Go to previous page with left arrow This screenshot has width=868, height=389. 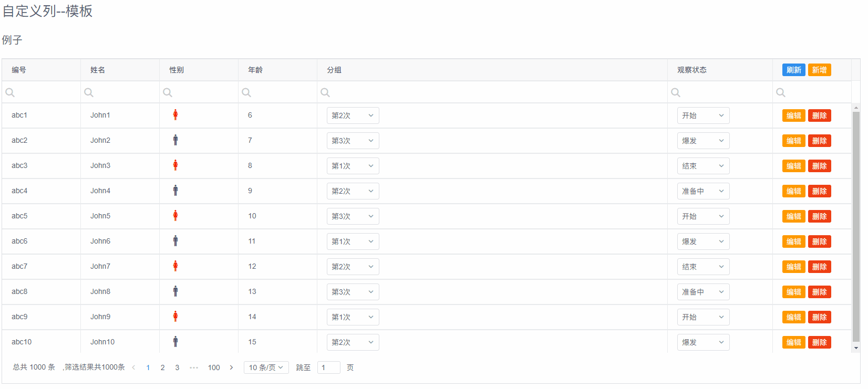133,367
